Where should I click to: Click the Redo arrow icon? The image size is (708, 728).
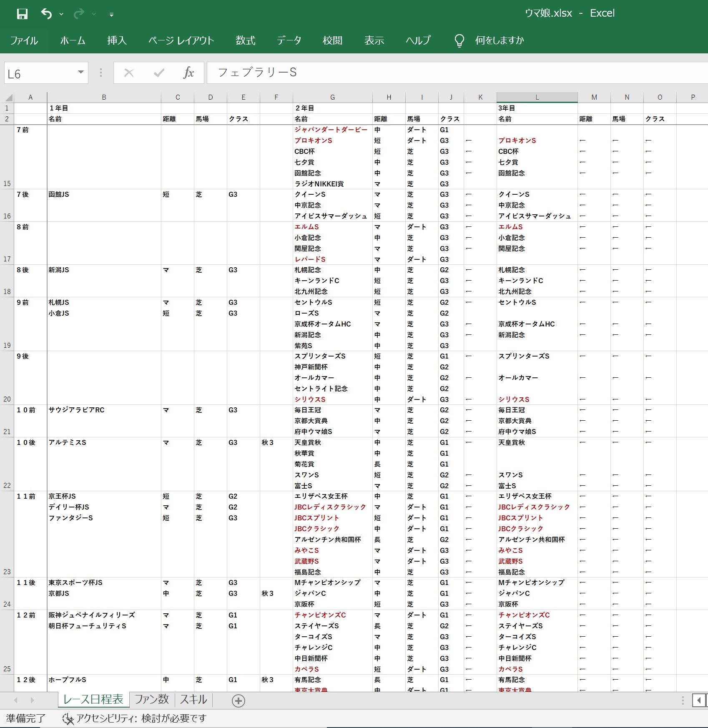point(78,14)
